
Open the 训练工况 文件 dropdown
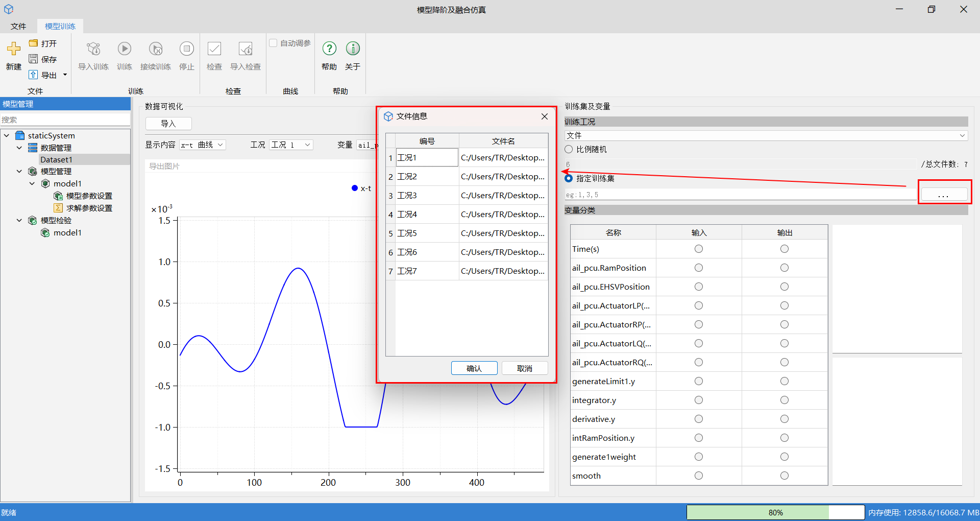766,135
